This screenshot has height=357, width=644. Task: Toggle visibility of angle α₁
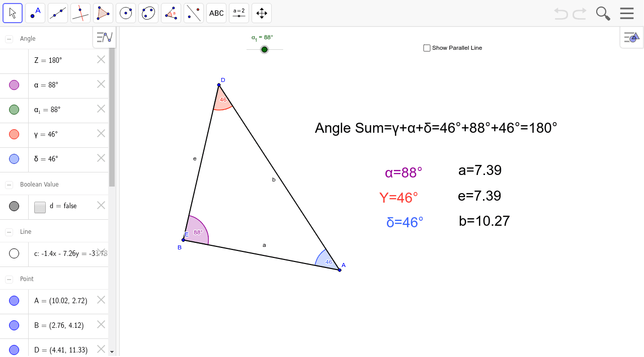click(x=14, y=110)
